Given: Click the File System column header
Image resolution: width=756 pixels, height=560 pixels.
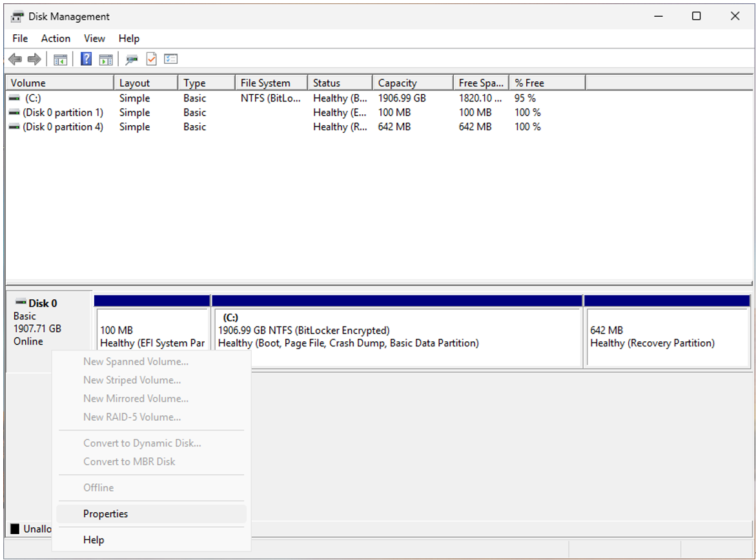Looking at the screenshot, I should tap(265, 83).
